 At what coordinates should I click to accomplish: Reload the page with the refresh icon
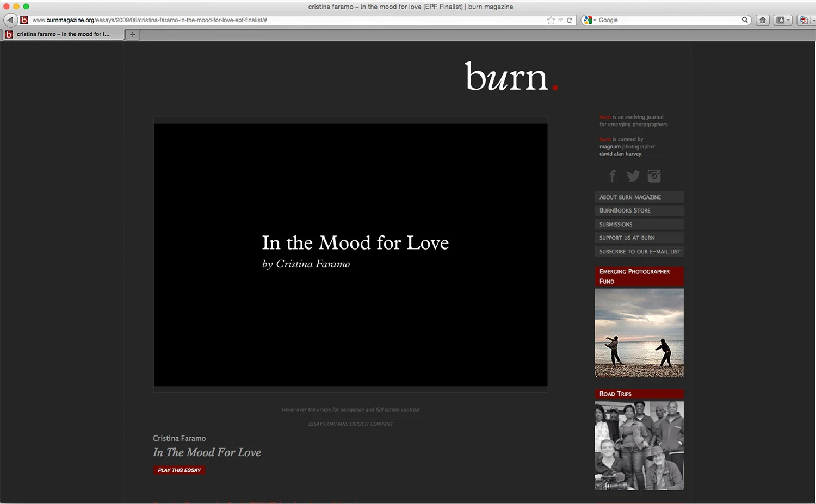(570, 20)
